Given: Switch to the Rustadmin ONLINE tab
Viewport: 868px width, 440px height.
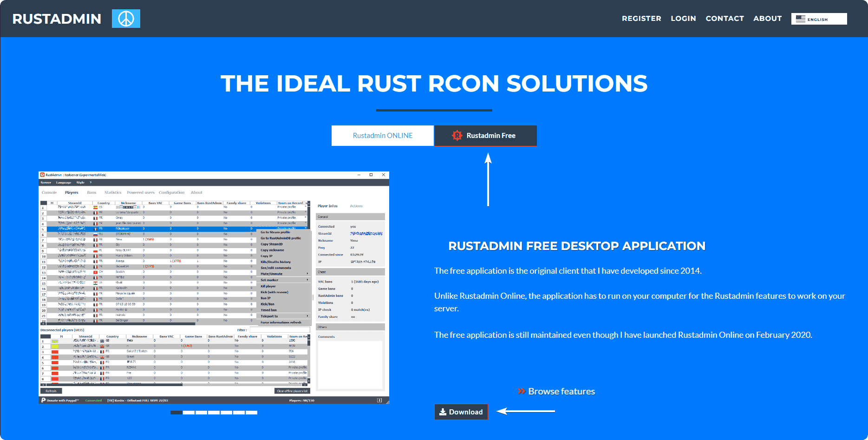Looking at the screenshot, I should point(383,136).
